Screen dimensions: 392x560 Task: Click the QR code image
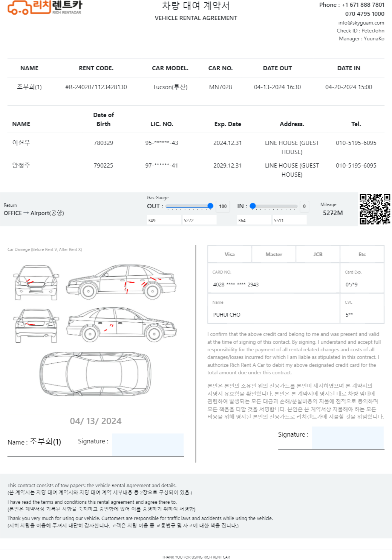(375, 209)
